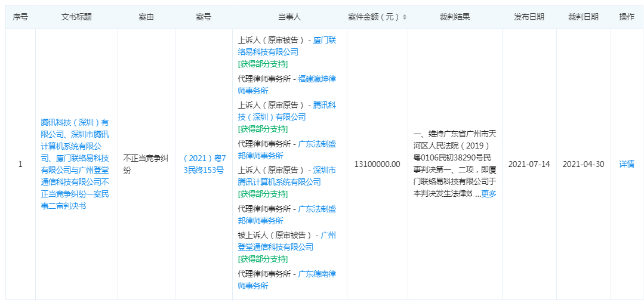This screenshot has height=306, width=644.
Task: Select the 序号 column header
Action: tap(20, 17)
